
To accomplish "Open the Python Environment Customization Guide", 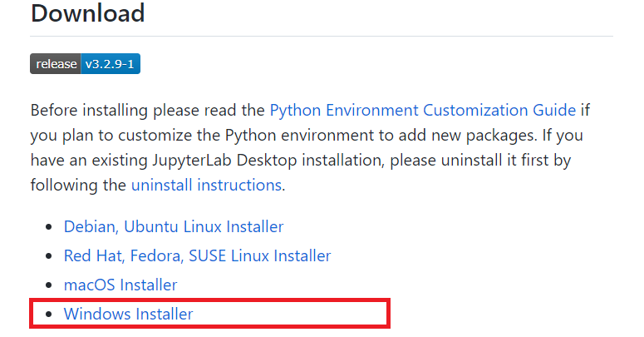I will coord(422,110).
